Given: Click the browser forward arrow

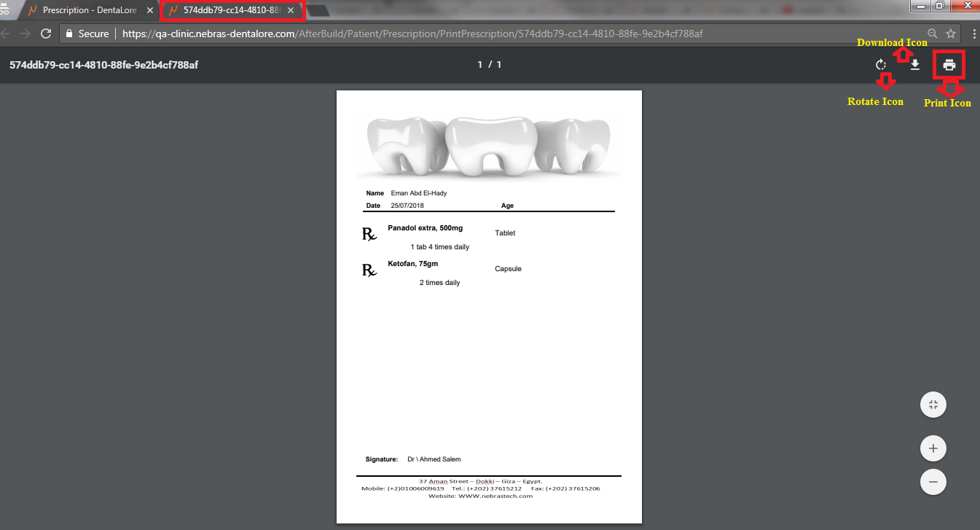Looking at the screenshot, I should [x=26, y=34].
